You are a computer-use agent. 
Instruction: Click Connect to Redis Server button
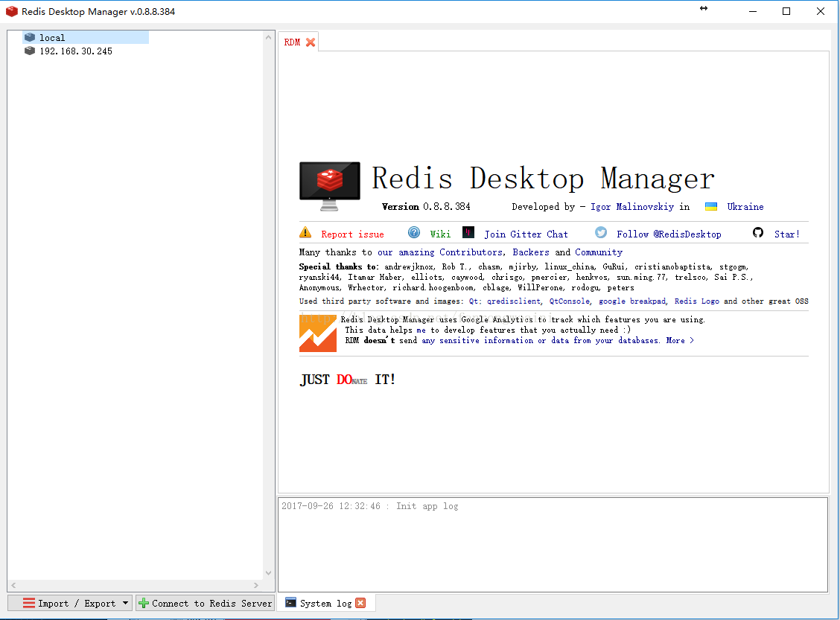pos(206,604)
